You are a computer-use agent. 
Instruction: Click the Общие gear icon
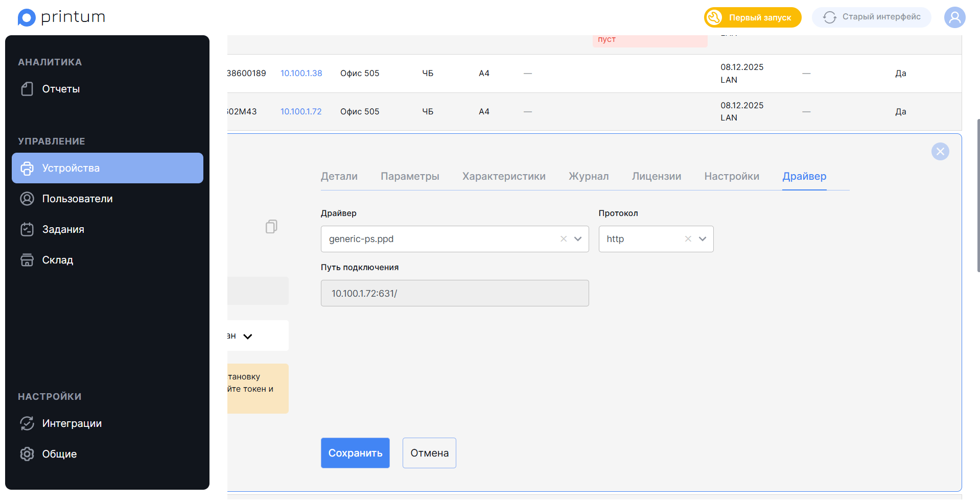pyautogui.click(x=27, y=454)
